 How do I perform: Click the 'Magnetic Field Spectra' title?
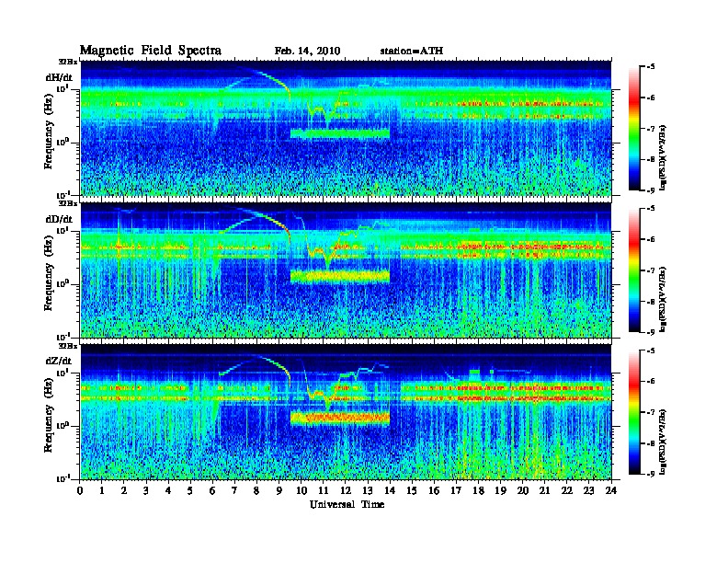[x=151, y=51]
